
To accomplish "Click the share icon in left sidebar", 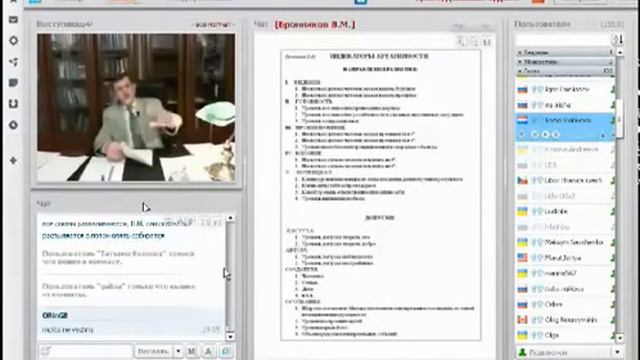I will (x=13, y=62).
